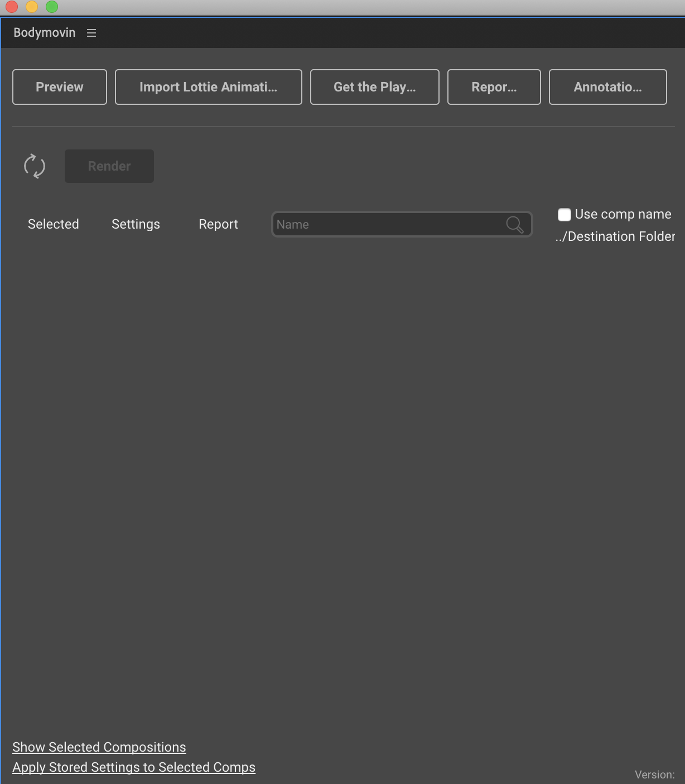The height and width of the screenshot is (784, 685).
Task: Click the Settings column header
Action: tap(136, 224)
